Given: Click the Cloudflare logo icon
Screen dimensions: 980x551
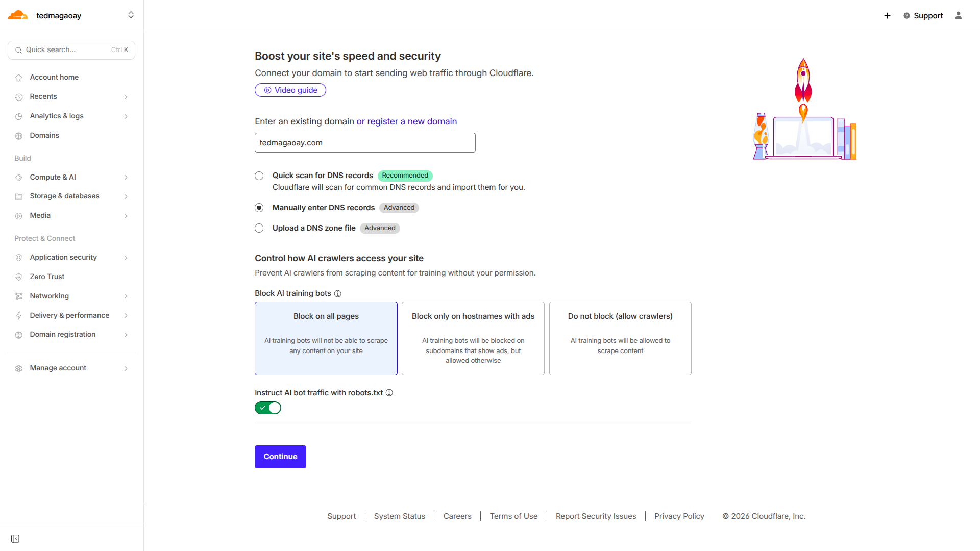Looking at the screenshot, I should [x=18, y=15].
